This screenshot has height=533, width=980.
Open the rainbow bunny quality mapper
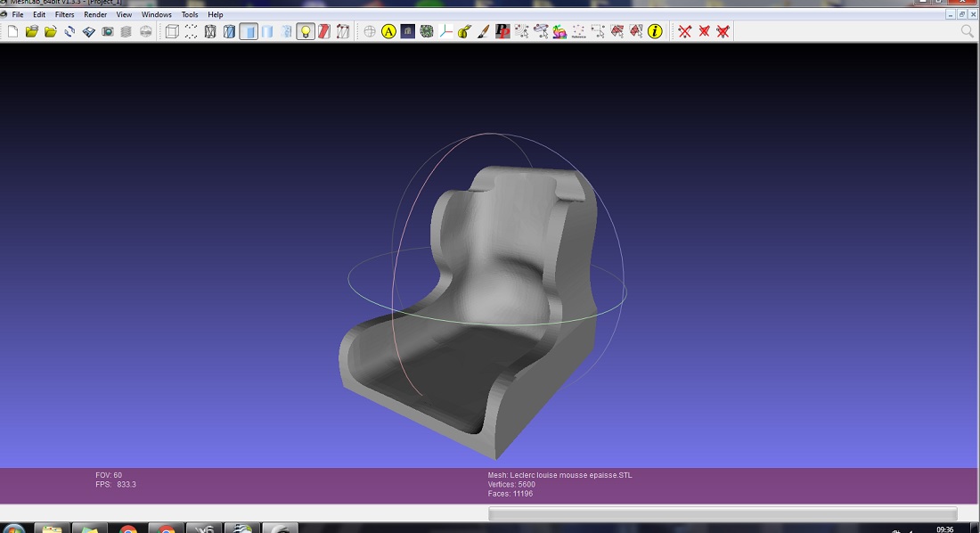(559, 31)
